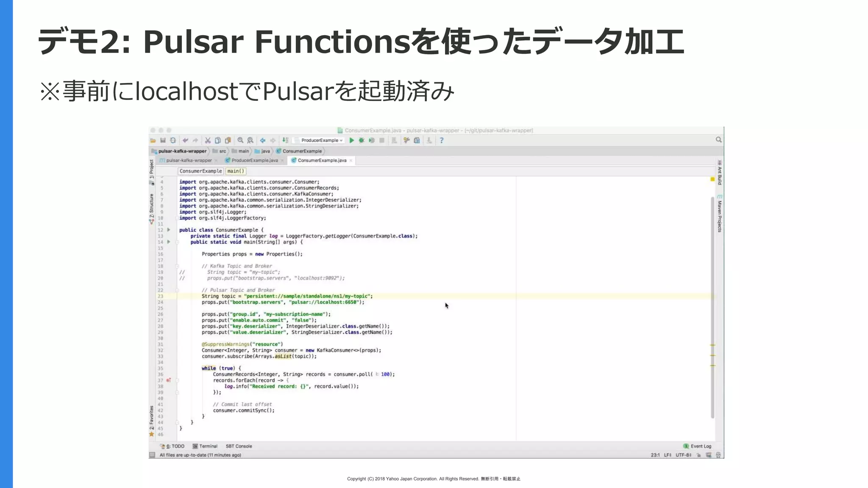Viewport: 868px width, 488px height.
Task: Click the Paste toolbar icon
Action: pos(228,140)
